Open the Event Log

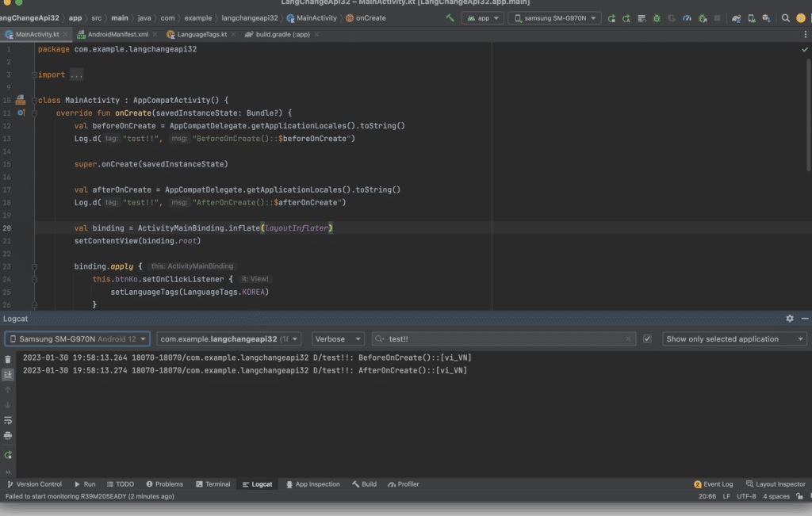click(713, 484)
